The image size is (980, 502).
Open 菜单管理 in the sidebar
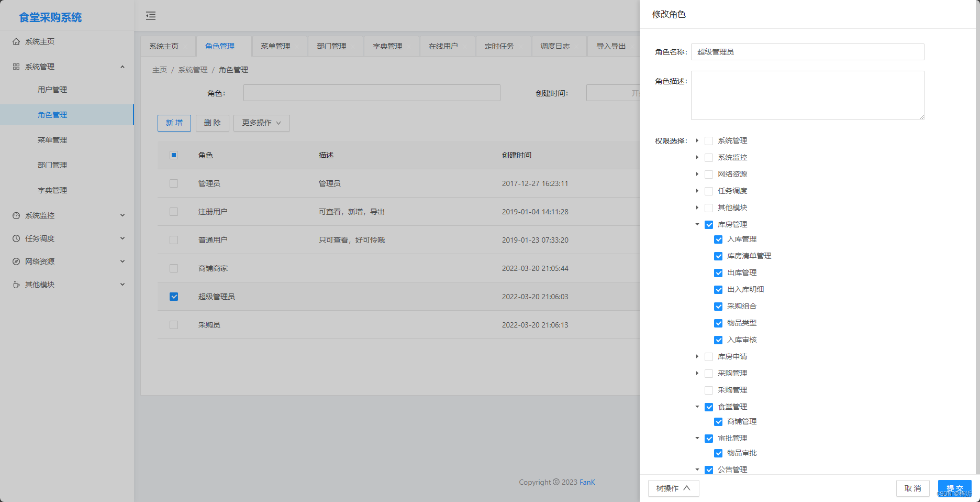(67, 140)
